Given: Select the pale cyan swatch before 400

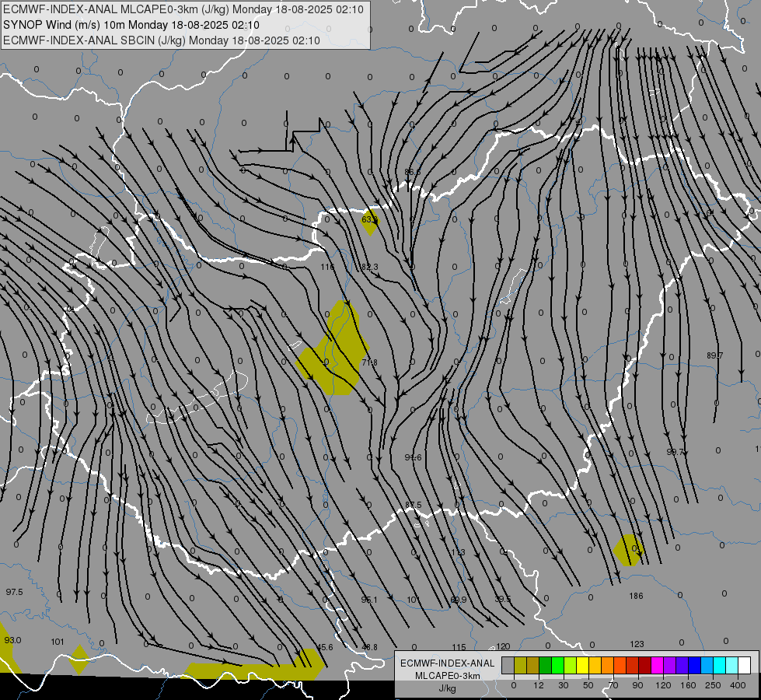Looking at the screenshot, I should [x=732, y=665].
